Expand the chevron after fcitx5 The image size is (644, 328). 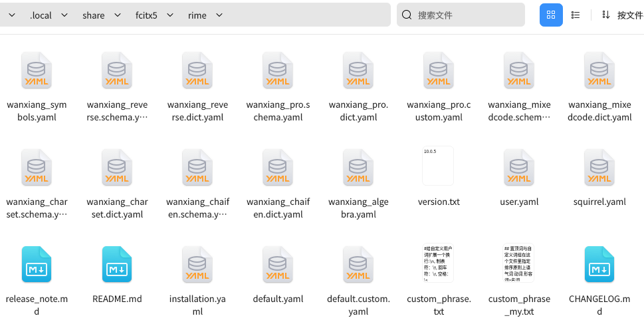(x=170, y=15)
